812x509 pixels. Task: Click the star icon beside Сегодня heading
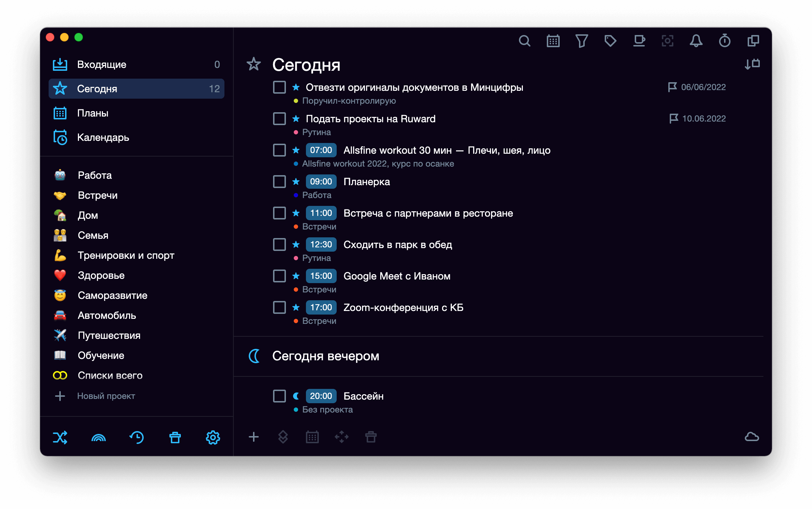254,64
